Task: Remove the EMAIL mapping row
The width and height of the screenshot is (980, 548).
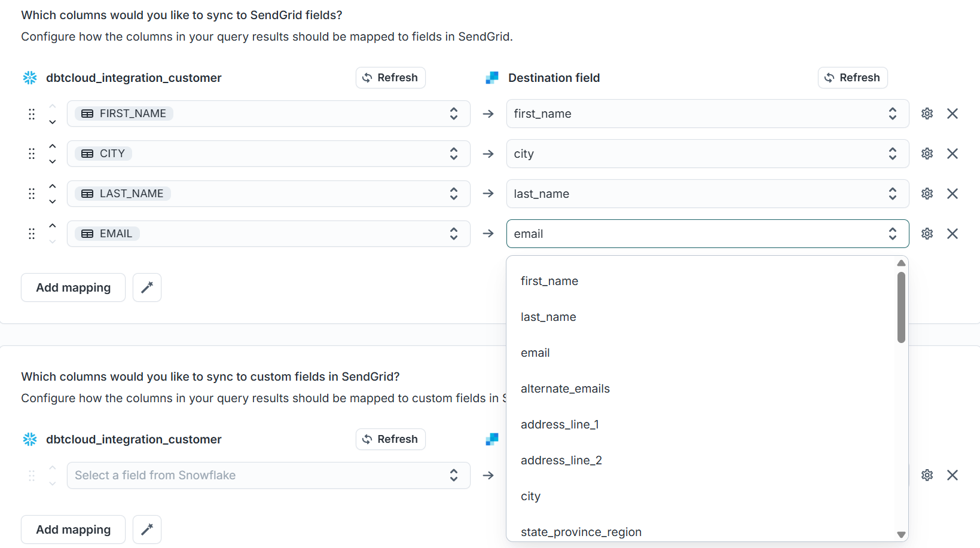Action: click(952, 234)
